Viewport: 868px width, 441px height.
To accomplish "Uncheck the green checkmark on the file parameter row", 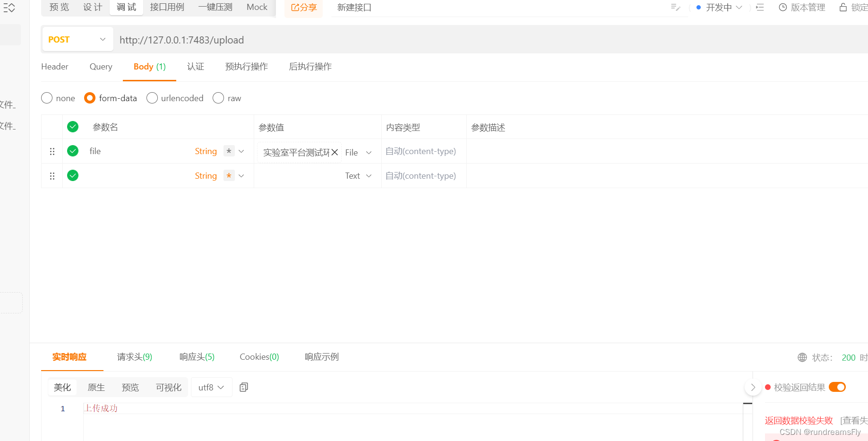I will [73, 151].
